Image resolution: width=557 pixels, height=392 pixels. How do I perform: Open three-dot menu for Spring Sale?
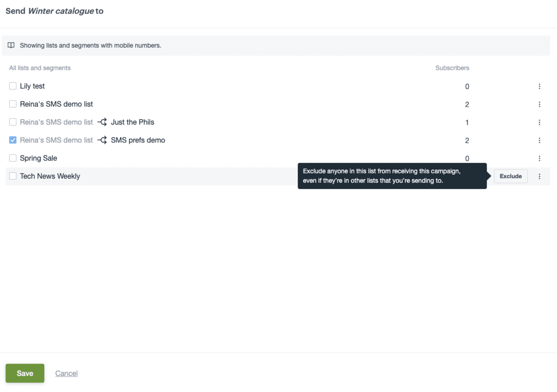click(x=539, y=158)
